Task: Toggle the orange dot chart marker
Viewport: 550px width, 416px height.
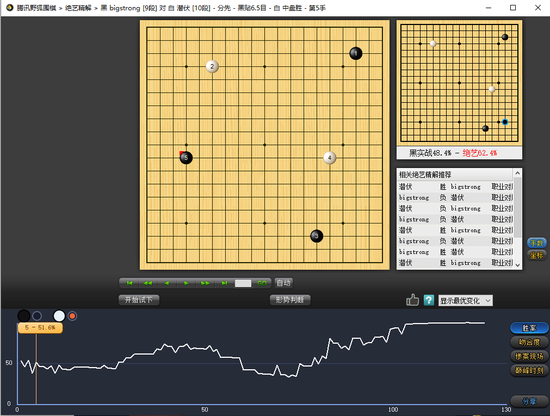Action: point(72,316)
